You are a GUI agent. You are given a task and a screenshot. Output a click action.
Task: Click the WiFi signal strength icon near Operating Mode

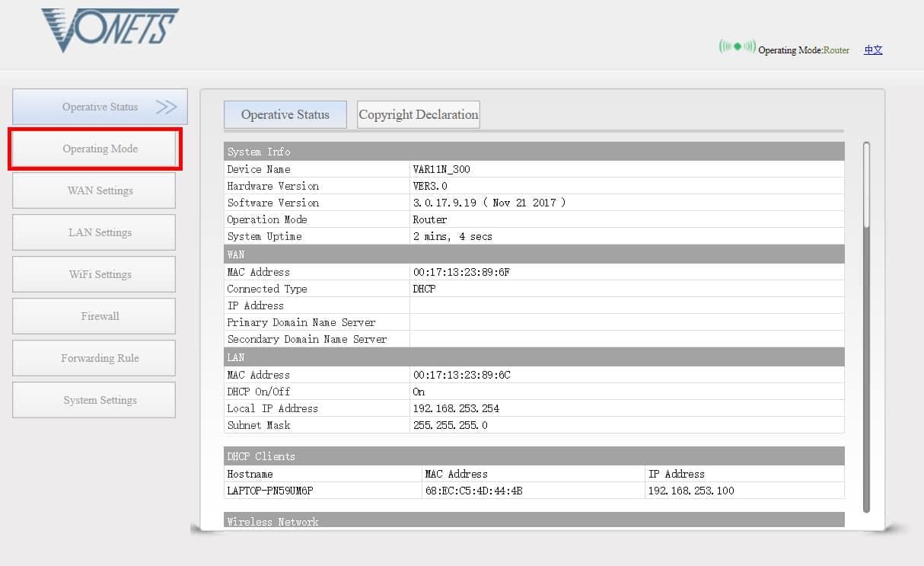click(x=736, y=47)
